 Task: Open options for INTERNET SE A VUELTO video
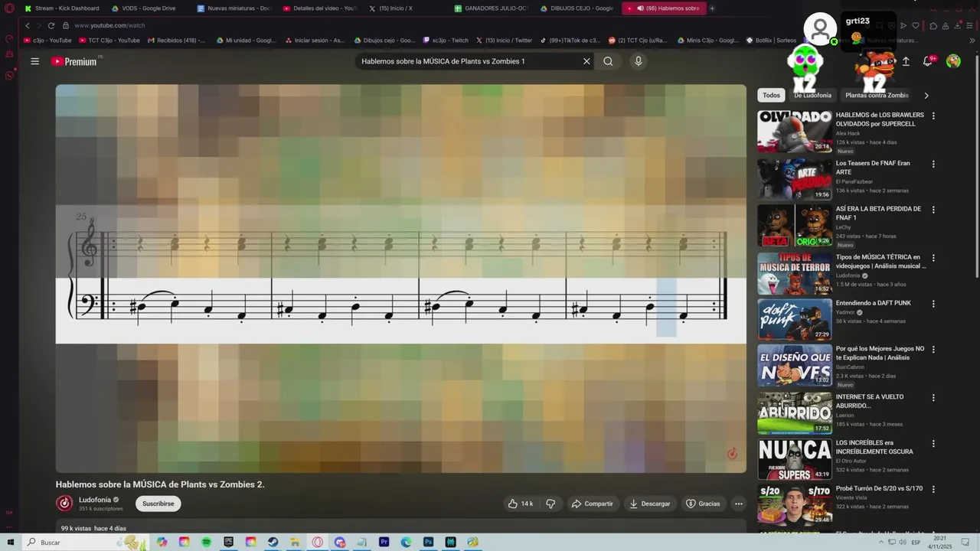click(x=933, y=398)
